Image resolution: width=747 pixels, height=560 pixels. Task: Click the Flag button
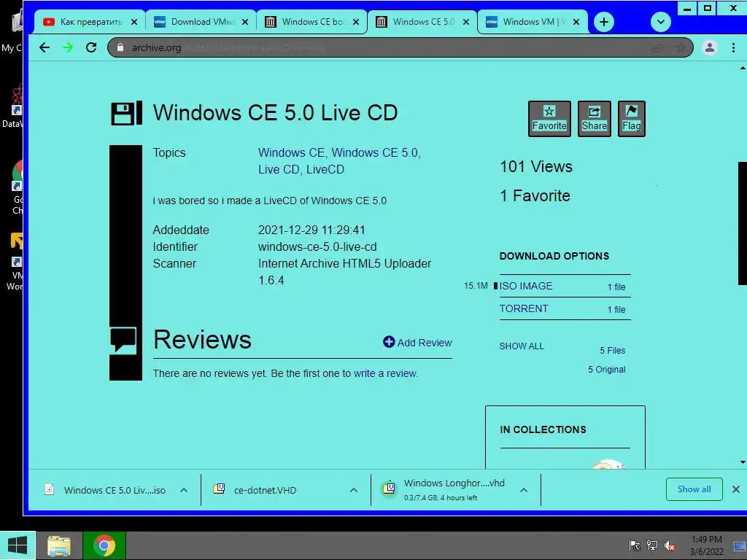631,119
